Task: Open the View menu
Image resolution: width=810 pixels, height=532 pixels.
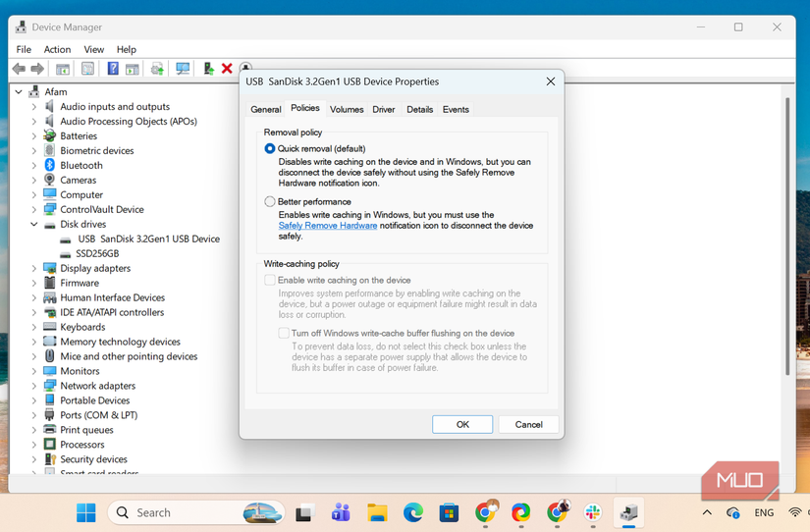Action: click(x=94, y=50)
